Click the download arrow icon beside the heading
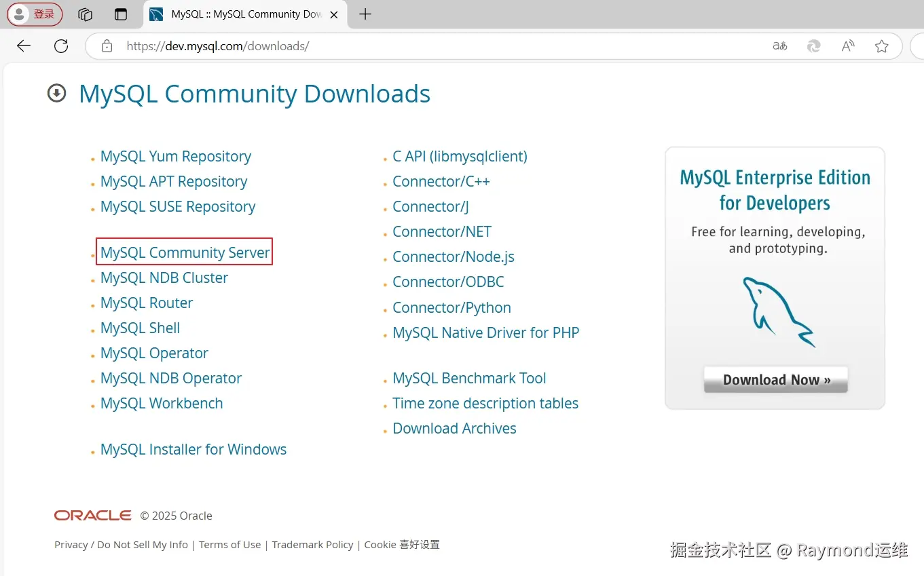This screenshot has height=576, width=924. (56, 93)
